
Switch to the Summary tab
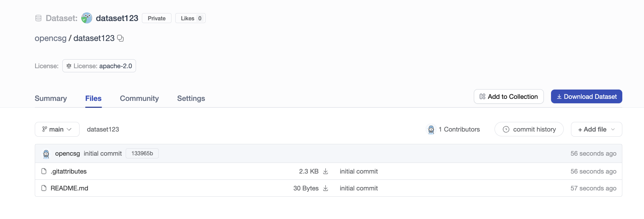[51, 98]
